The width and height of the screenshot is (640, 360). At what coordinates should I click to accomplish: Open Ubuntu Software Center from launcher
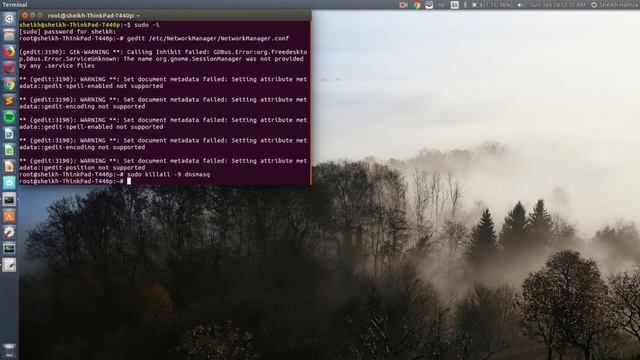[9, 216]
